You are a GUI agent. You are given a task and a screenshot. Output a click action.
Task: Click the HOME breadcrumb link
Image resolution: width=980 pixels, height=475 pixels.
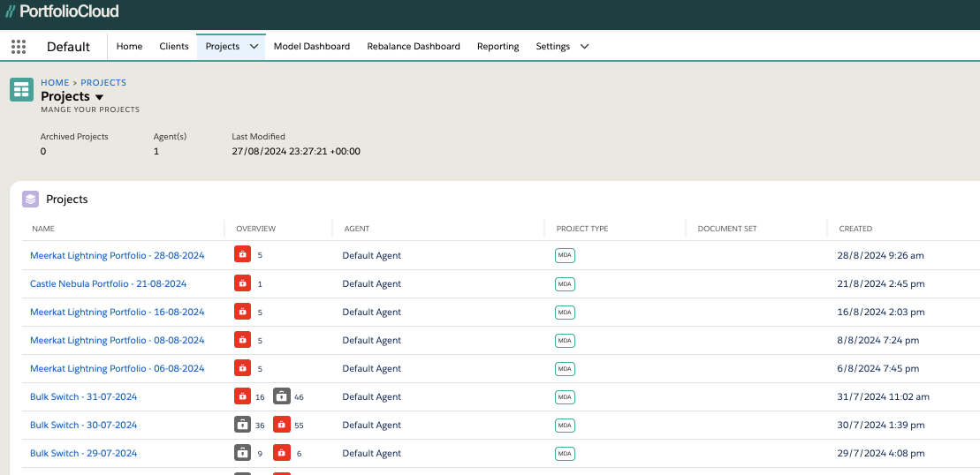coord(55,82)
